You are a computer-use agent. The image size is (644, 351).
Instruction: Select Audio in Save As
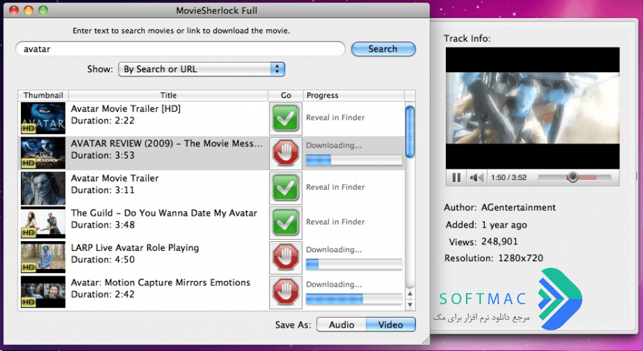341,325
